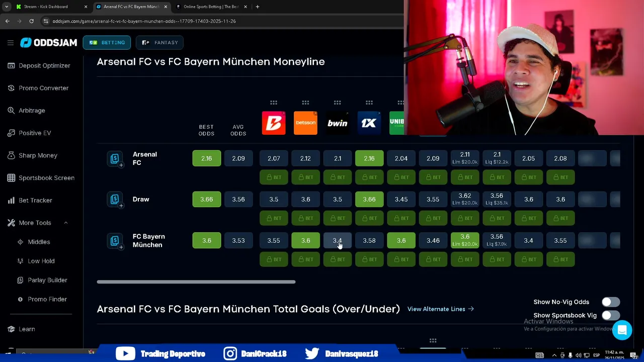Screen dimensions: 644x362
Task: Close the Arsenal vs Bayern browser tab
Action: coord(166,7)
